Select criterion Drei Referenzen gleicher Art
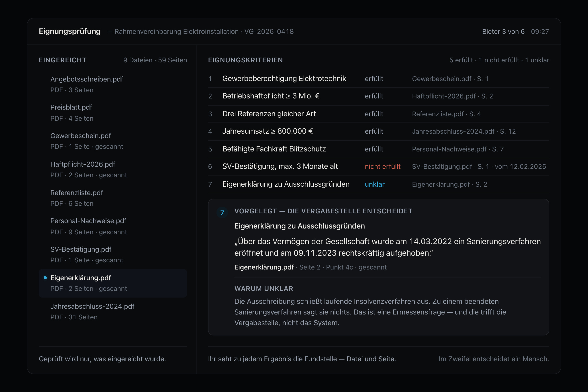The image size is (588, 392). 269,114
